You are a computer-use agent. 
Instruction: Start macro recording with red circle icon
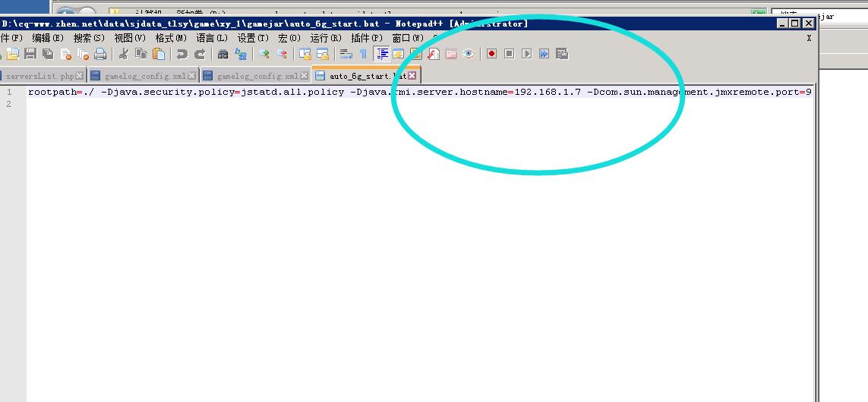point(491,54)
